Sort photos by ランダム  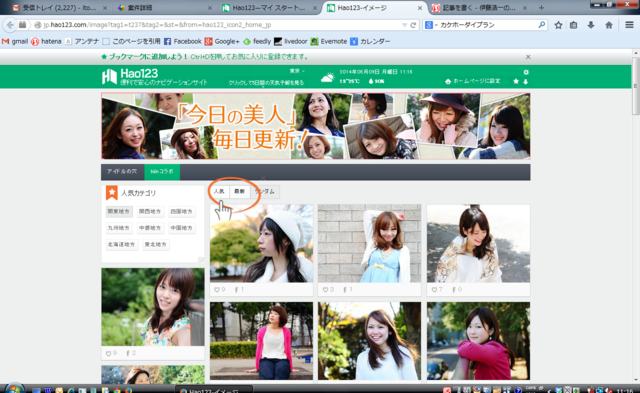click(x=265, y=191)
